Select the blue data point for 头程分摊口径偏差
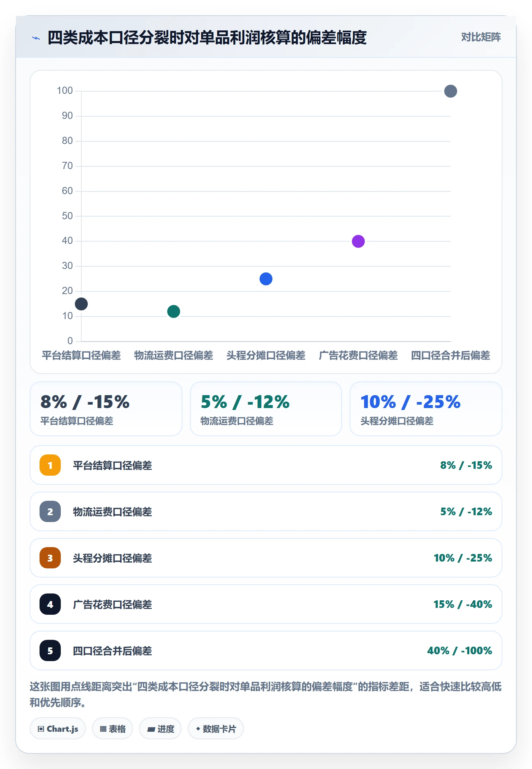The image size is (532, 769). click(266, 279)
